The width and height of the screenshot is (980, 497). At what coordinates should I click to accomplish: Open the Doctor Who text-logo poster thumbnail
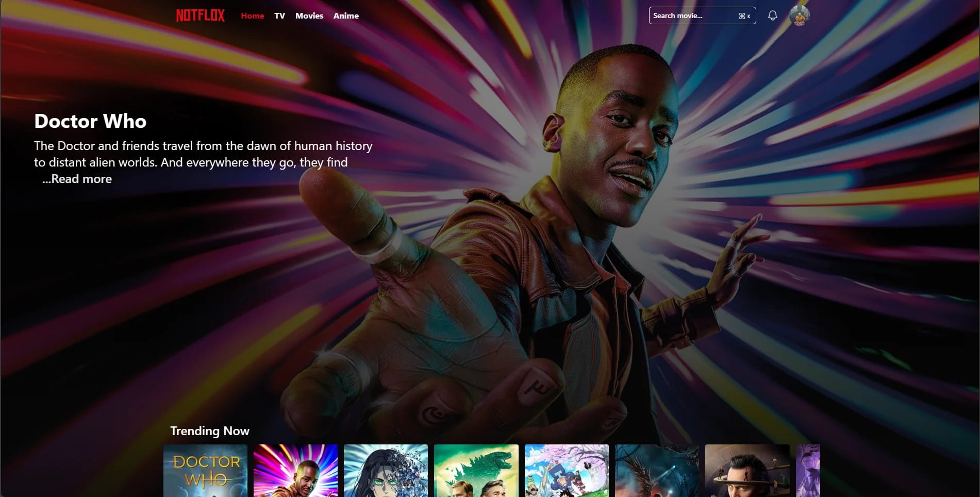[205, 471]
